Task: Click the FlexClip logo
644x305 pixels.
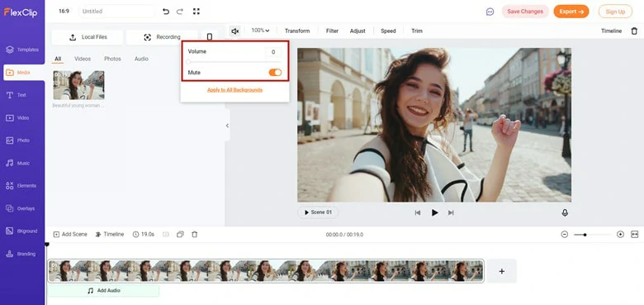Action: click(21, 12)
